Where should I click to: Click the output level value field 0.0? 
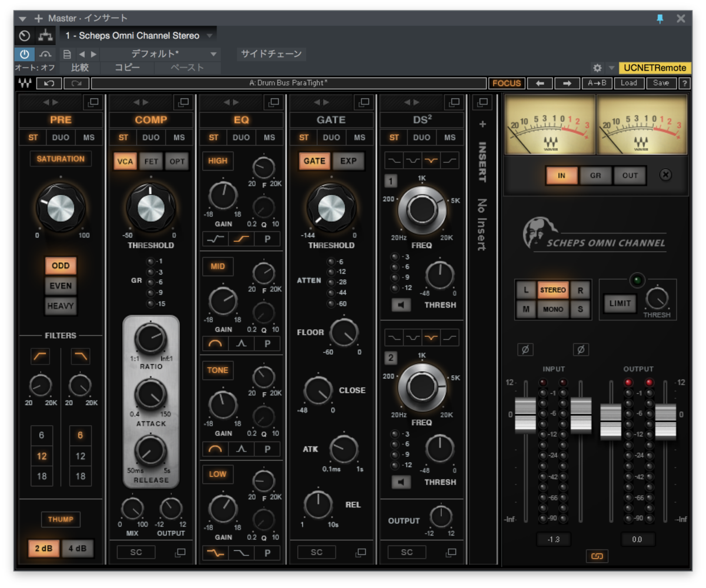[637, 539]
